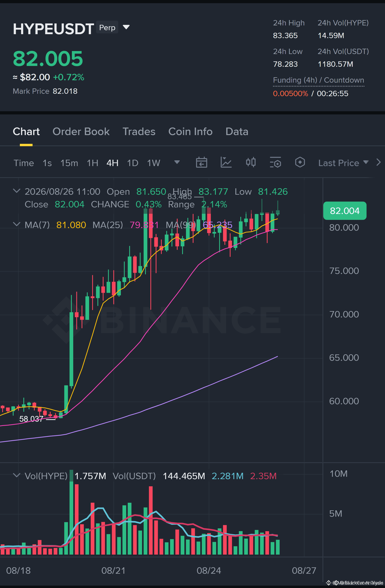
Task: Click the Funding (4h) / Countdown label
Action: tap(318, 80)
